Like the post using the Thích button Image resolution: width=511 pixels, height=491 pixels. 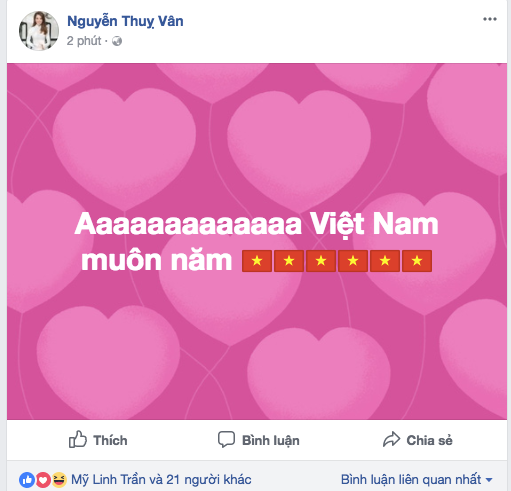click(x=98, y=440)
